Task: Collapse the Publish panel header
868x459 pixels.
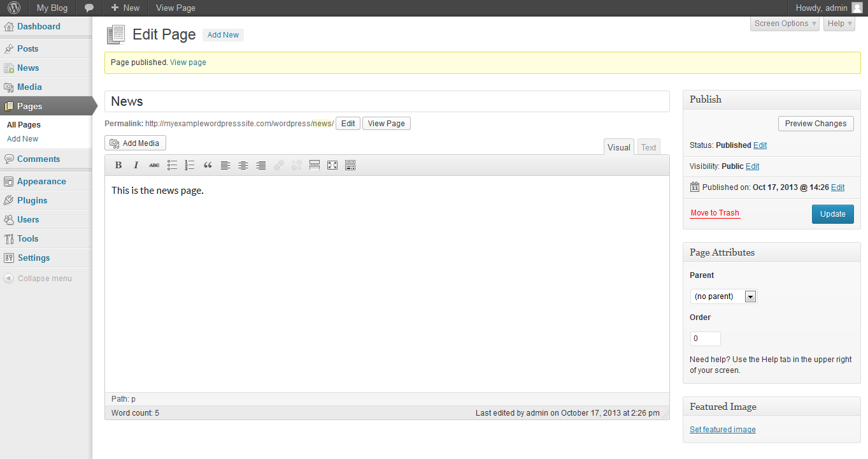Action: [771, 99]
